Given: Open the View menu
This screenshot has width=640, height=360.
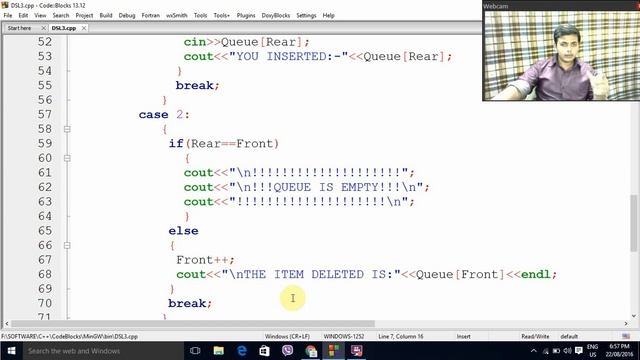Looking at the screenshot, I should (x=40, y=16).
